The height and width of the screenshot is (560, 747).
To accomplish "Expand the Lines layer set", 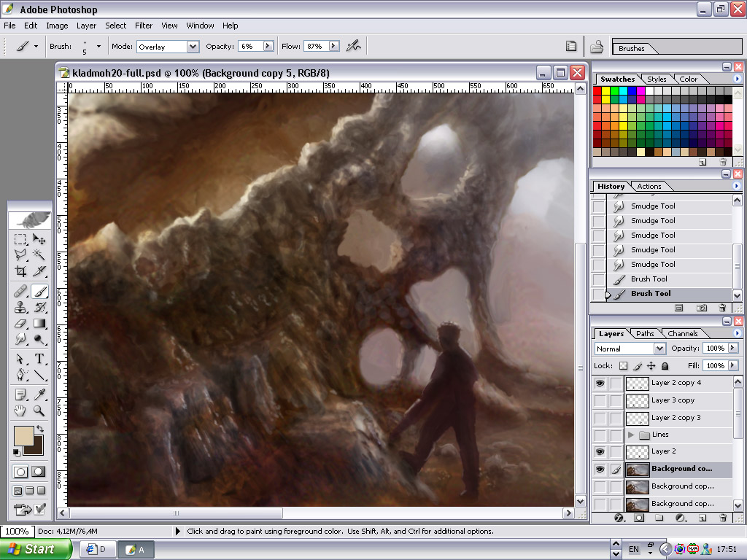I will click(x=631, y=435).
